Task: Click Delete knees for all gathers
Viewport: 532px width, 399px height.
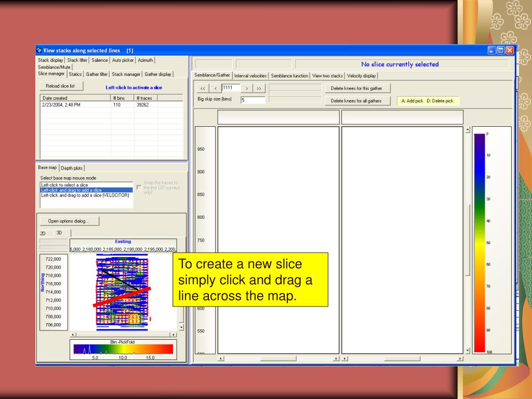Action: (x=357, y=101)
